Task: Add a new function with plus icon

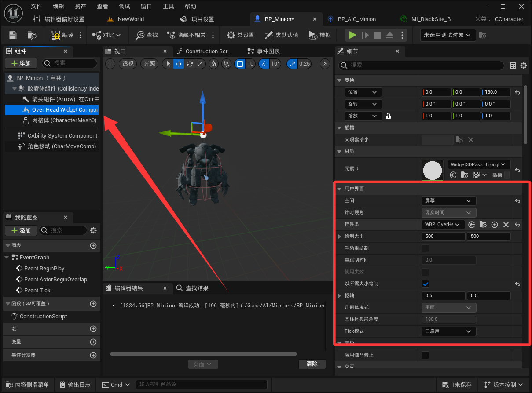Action: [x=93, y=304]
